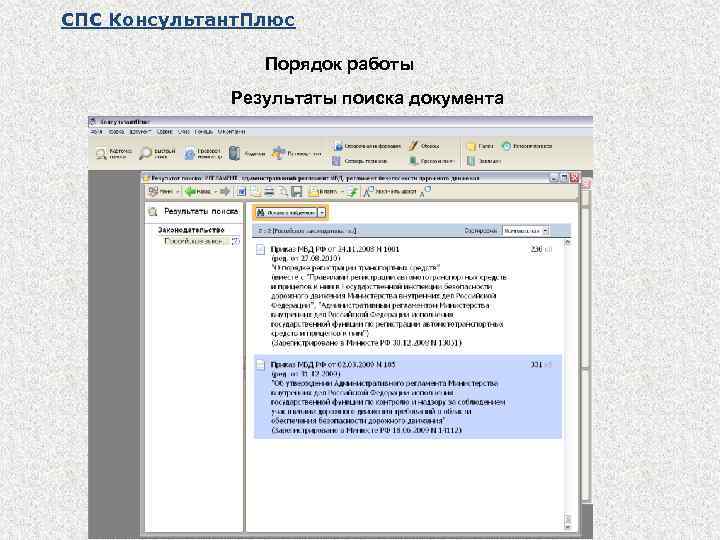
Task: Save list with floppy disk icon
Action: (x=297, y=191)
